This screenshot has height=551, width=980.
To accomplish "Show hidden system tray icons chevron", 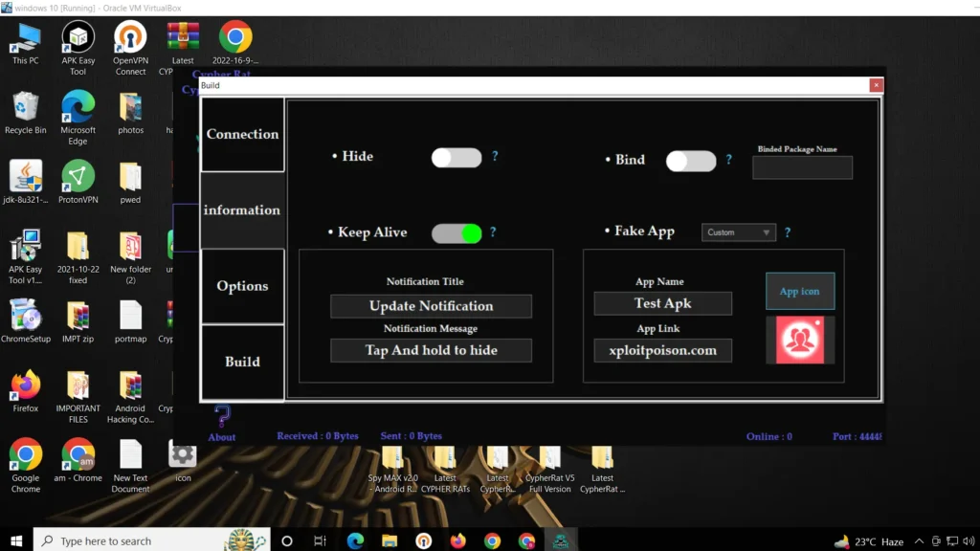I will [919, 541].
